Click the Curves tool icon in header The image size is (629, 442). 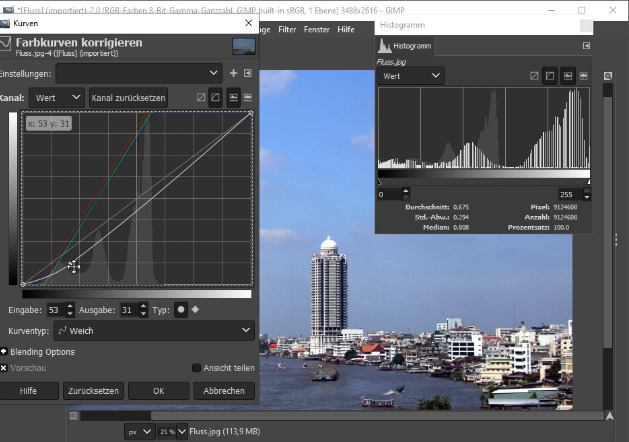click(5, 43)
